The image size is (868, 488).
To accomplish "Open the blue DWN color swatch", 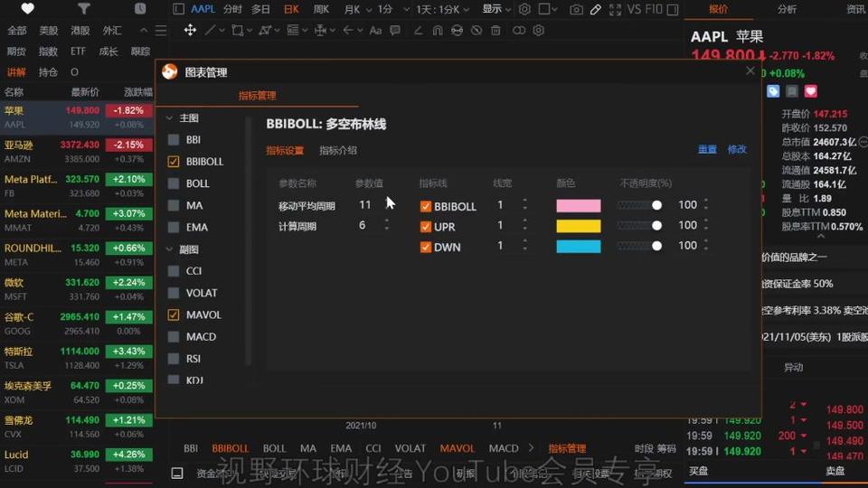I will click(x=578, y=246).
